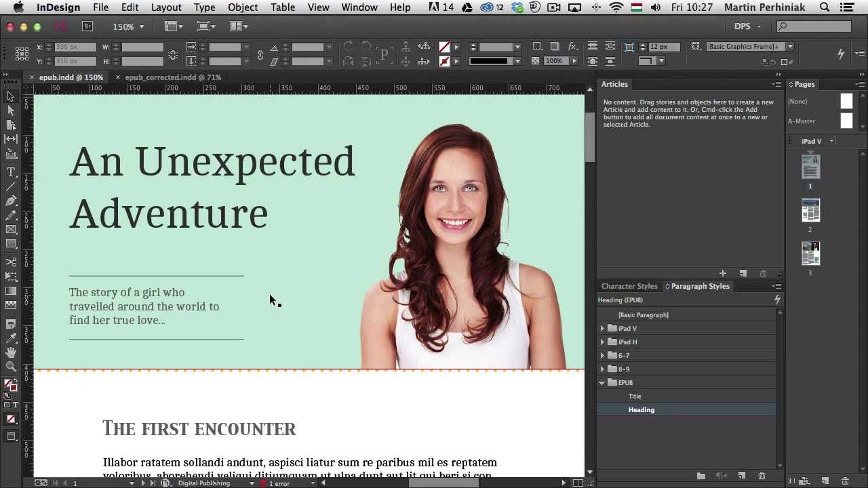Toggle the auto-fit frame option icon
Viewport: 868px width, 488px height.
[x=629, y=47]
